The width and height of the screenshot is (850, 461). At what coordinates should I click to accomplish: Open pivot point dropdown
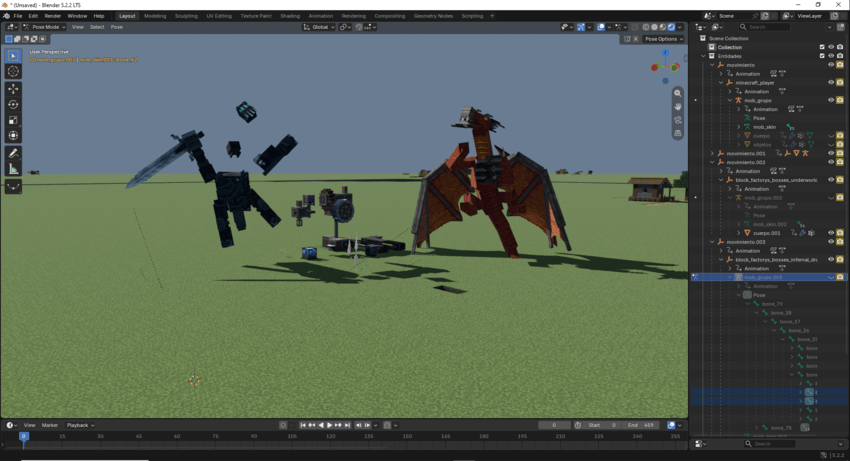(345, 27)
